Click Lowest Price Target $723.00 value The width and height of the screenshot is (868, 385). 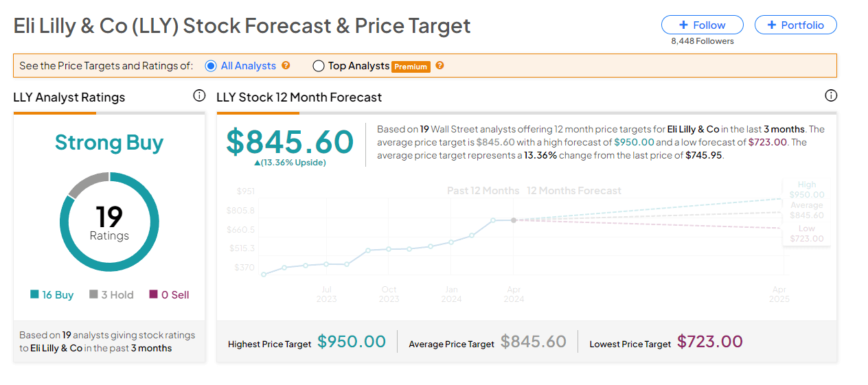(x=709, y=342)
